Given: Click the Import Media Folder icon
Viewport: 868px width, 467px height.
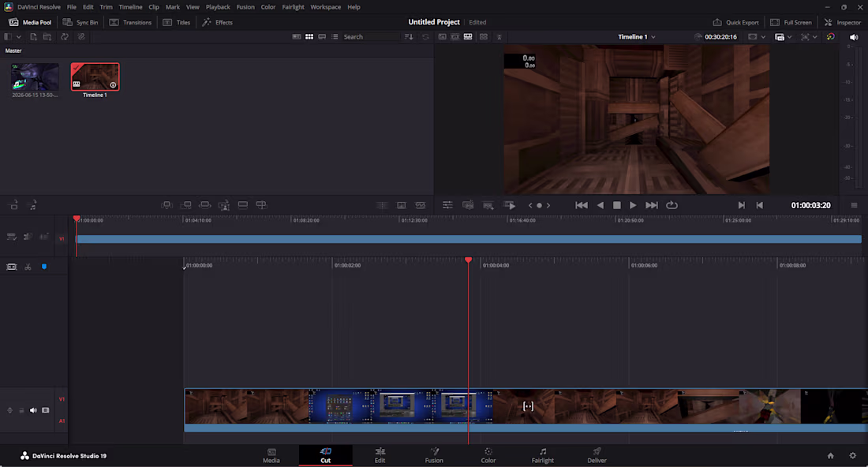Looking at the screenshot, I should pyautogui.click(x=47, y=36).
